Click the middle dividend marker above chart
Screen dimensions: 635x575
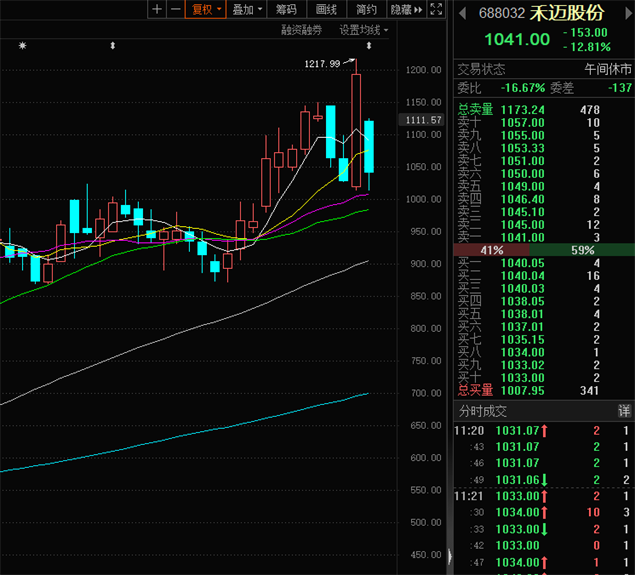[113, 46]
